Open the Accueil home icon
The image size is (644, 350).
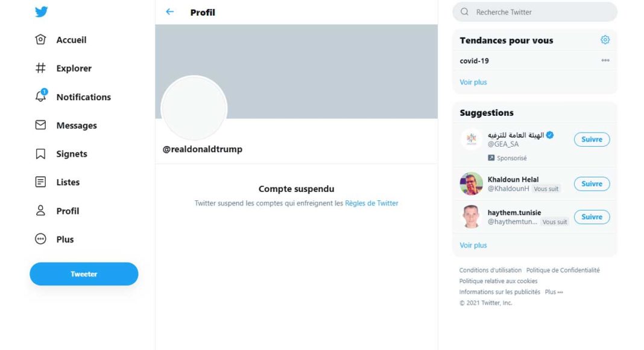(40, 39)
